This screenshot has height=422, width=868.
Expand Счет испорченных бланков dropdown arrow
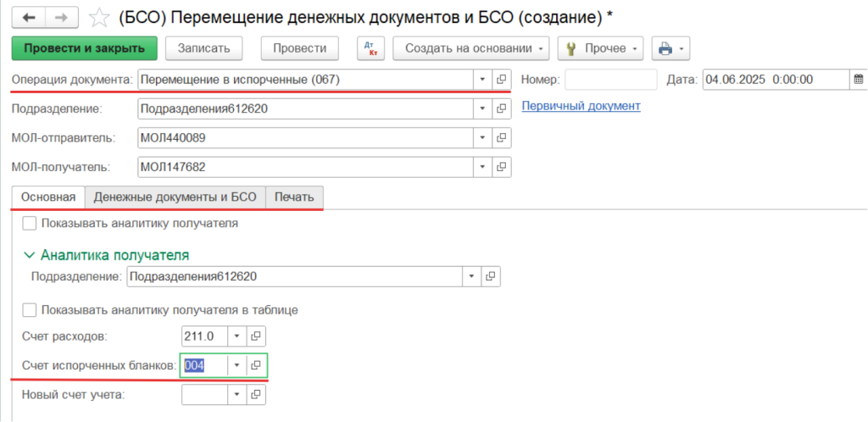tap(237, 365)
